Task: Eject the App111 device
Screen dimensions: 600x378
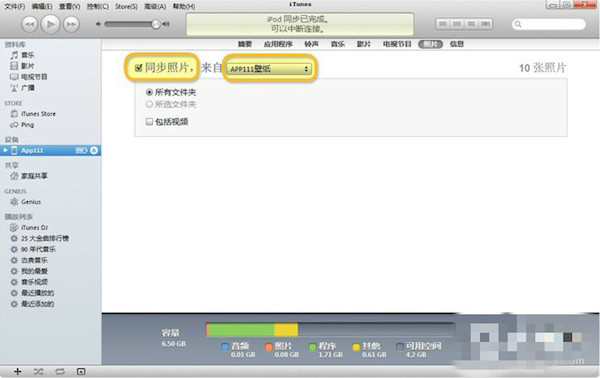Action: pos(94,150)
